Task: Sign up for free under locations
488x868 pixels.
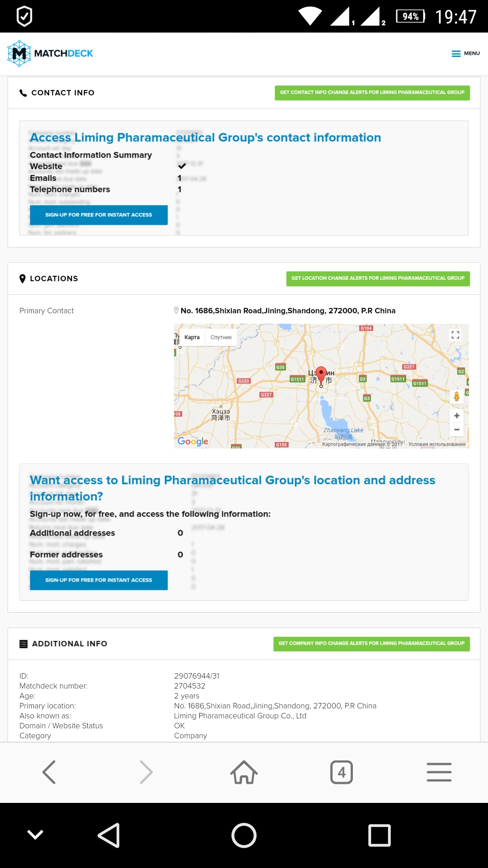Action: (x=99, y=580)
